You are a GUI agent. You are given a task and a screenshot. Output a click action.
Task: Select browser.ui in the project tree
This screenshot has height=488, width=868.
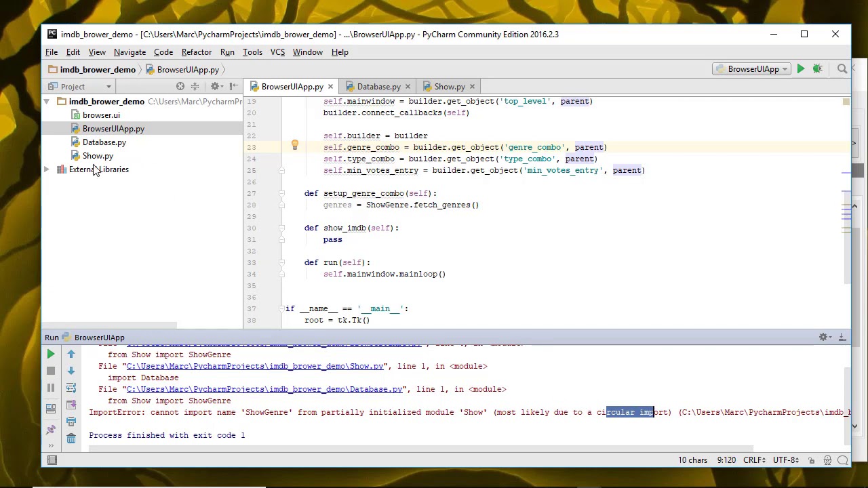101,115
